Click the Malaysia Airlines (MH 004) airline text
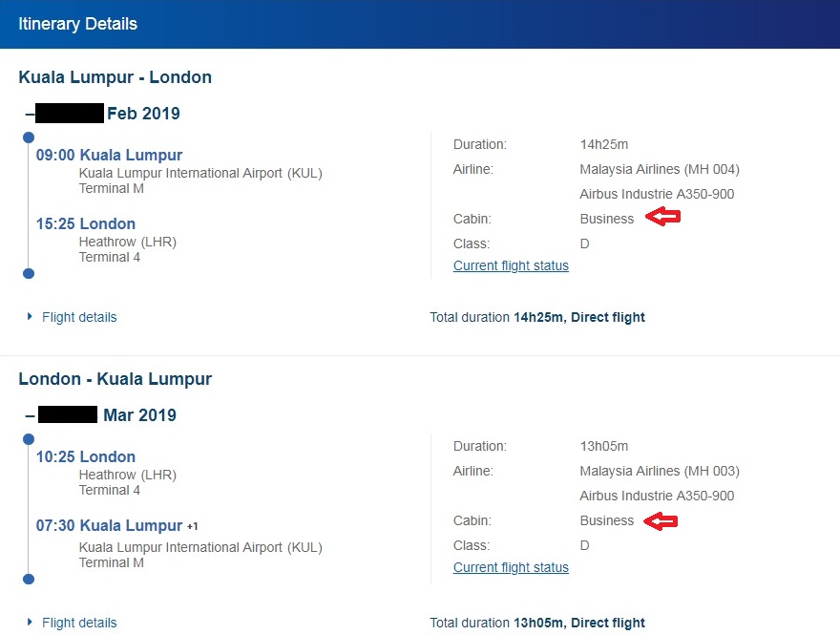 660,169
